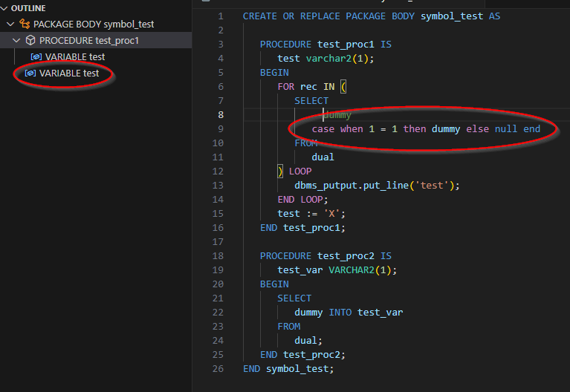Click 'X' string literal on line 15
Screen dimensions: 570x392
tap(331, 214)
